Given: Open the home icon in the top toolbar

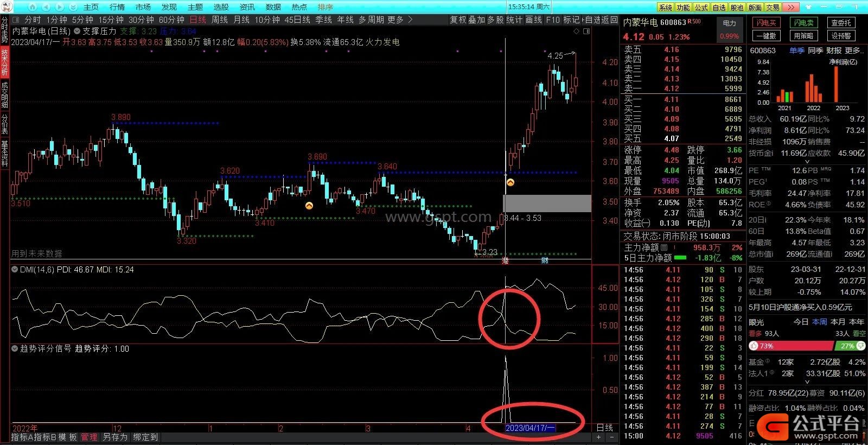Looking at the screenshot, I should [x=31, y=7].
